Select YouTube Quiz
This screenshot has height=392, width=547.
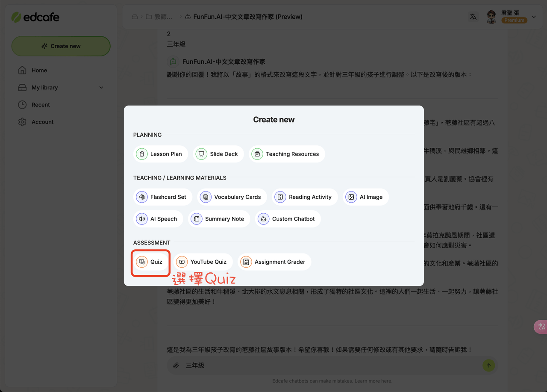click(203, 262)
